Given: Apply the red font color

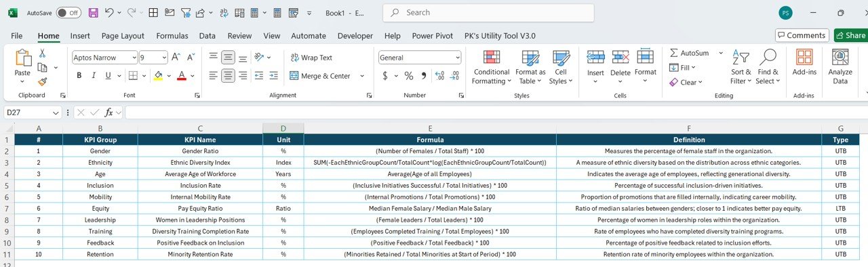Looking at the screenshot, I should click(x=182, y=76).
